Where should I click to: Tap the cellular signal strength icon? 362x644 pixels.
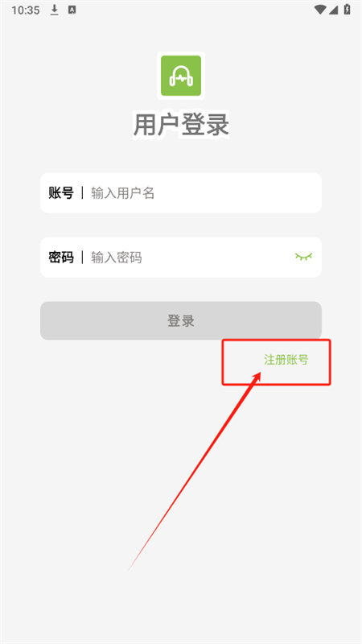tap(333, 10)
